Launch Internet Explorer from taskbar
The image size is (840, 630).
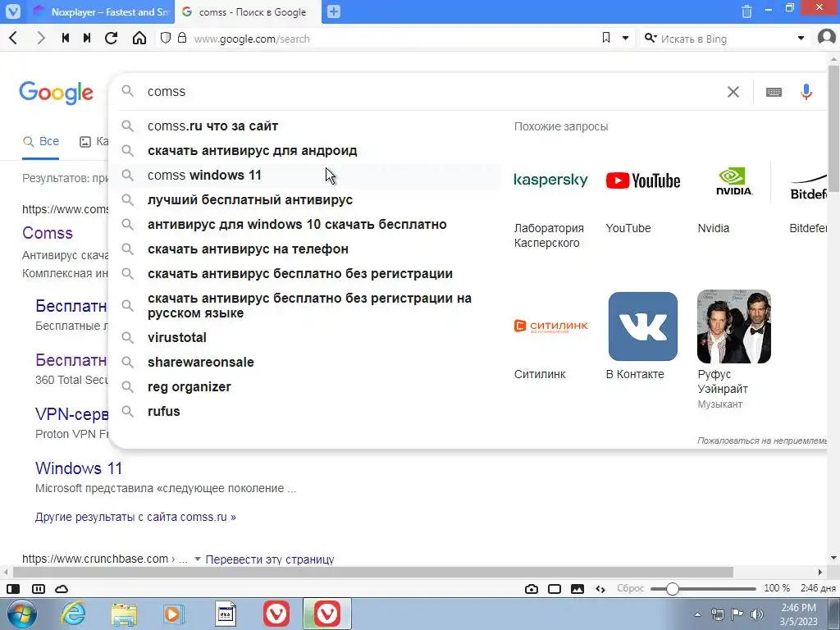[73, 614]
